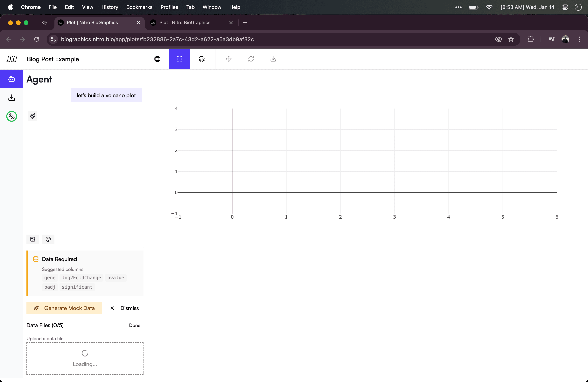Viewport: 588px width, 382px height.
Task: Attach an image using the image icon
Action: (33, 239)
